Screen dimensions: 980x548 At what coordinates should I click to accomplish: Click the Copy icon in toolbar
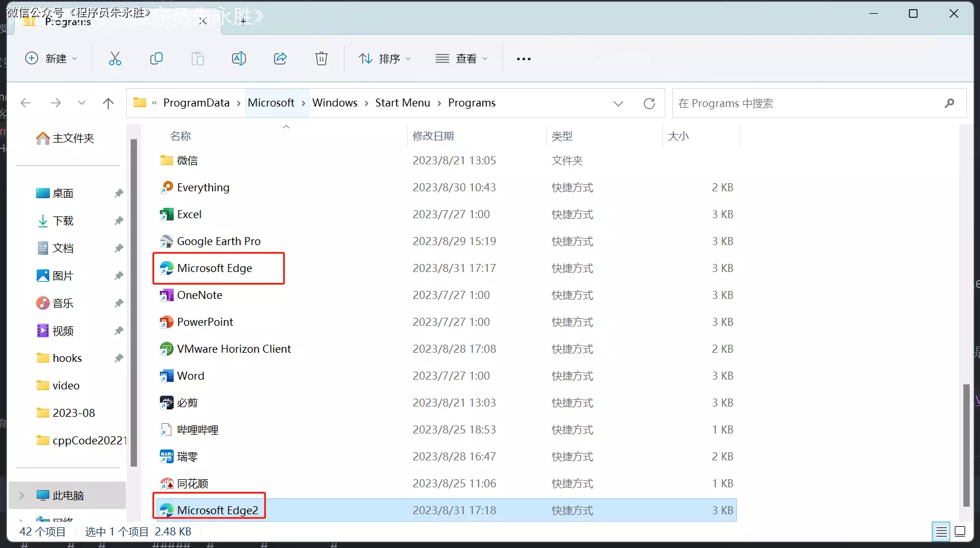[156, 58]
